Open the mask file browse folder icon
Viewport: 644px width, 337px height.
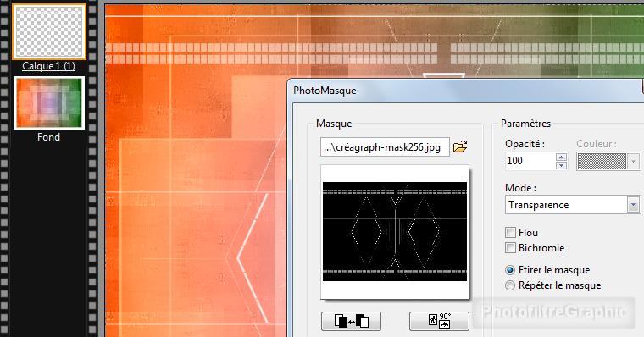pos(460,147)
